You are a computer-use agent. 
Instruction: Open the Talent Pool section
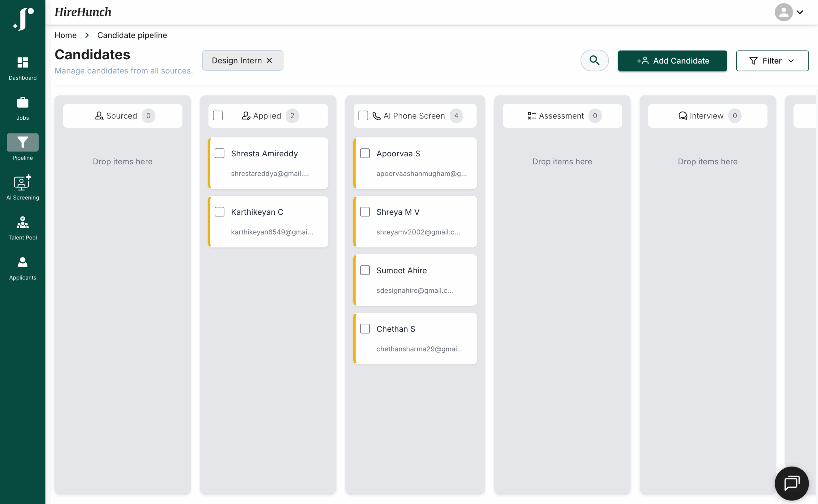pos(22,222)
